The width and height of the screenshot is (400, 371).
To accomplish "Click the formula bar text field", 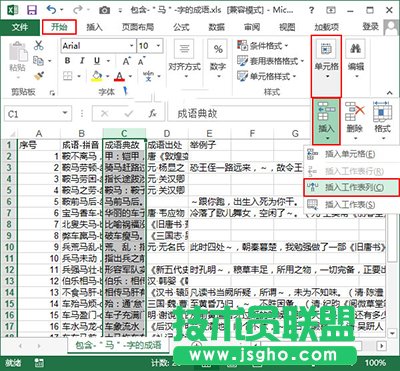I will click(x=240, y=114).
